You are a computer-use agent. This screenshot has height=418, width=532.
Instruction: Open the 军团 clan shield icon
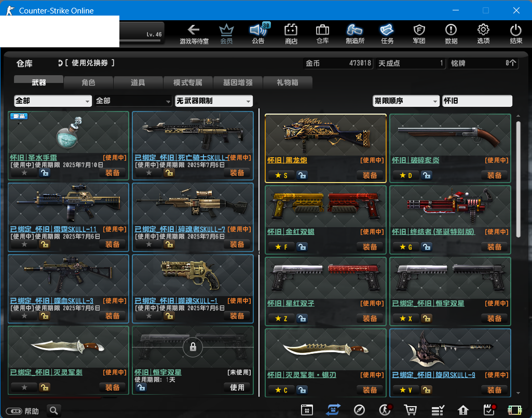pyautogui.click(x=419, y=34)
